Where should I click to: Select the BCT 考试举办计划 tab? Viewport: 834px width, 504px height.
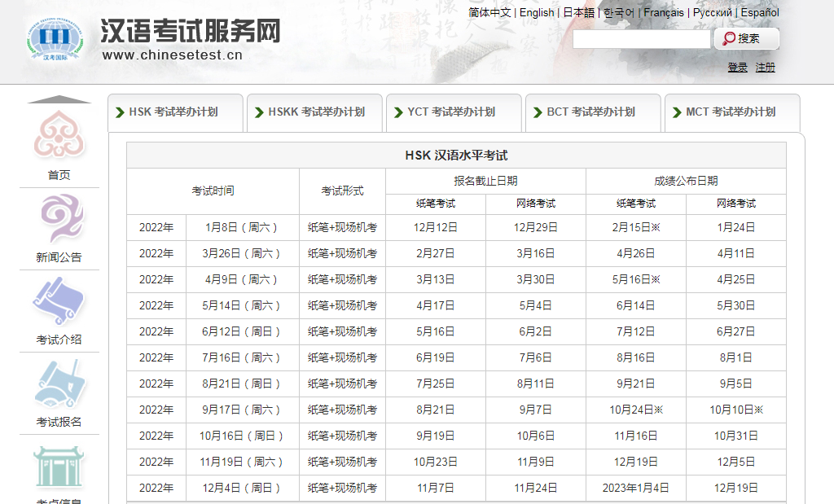pos(593,112)
